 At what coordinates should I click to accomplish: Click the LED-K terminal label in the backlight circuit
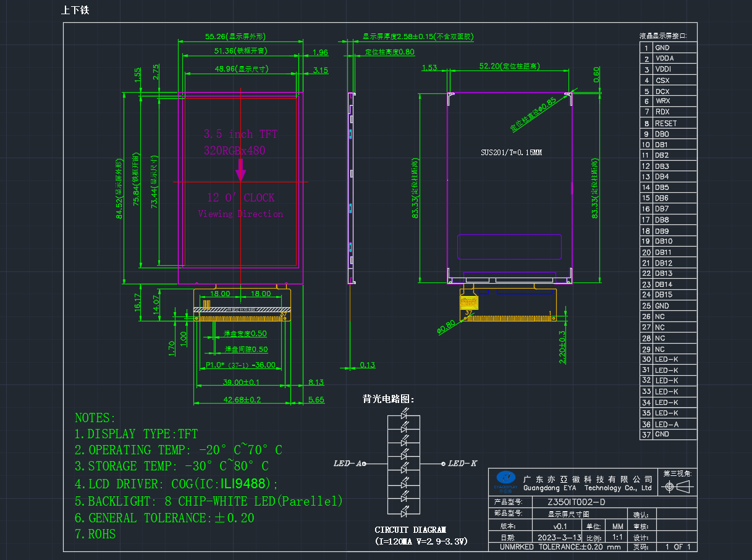(462, 463)
